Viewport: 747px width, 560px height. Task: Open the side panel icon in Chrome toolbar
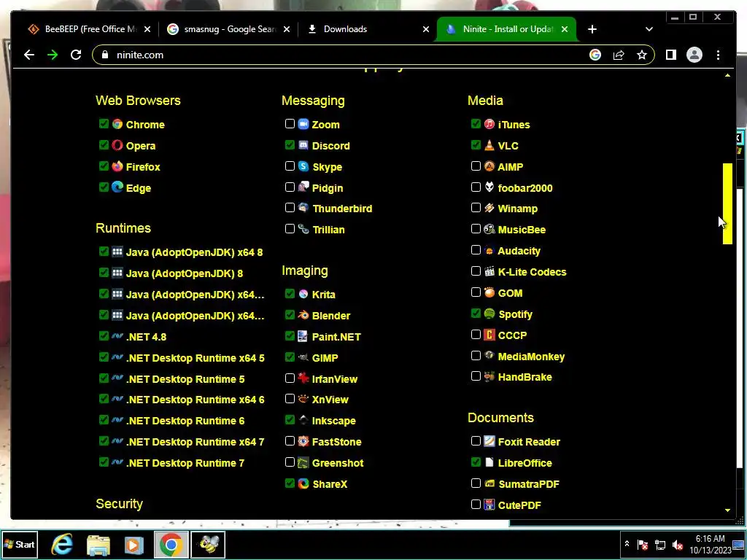tap(671, 55)
